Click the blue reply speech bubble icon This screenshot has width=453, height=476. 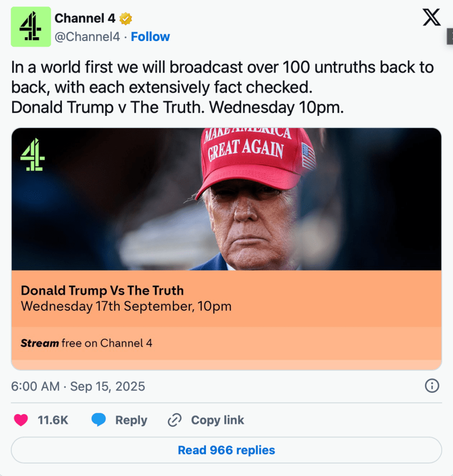point(99,420)
